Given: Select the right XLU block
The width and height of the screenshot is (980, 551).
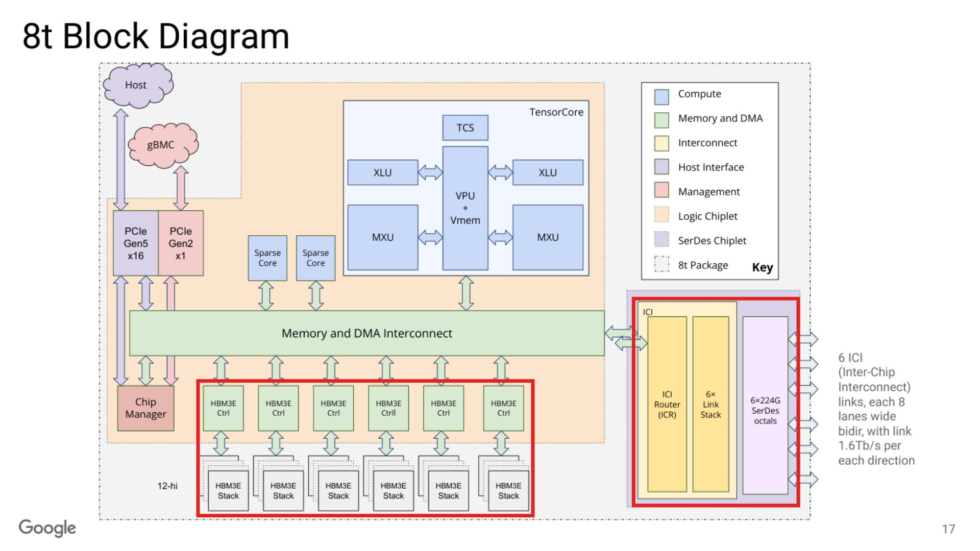Looking at the screenshot, I should pos(548,172).
